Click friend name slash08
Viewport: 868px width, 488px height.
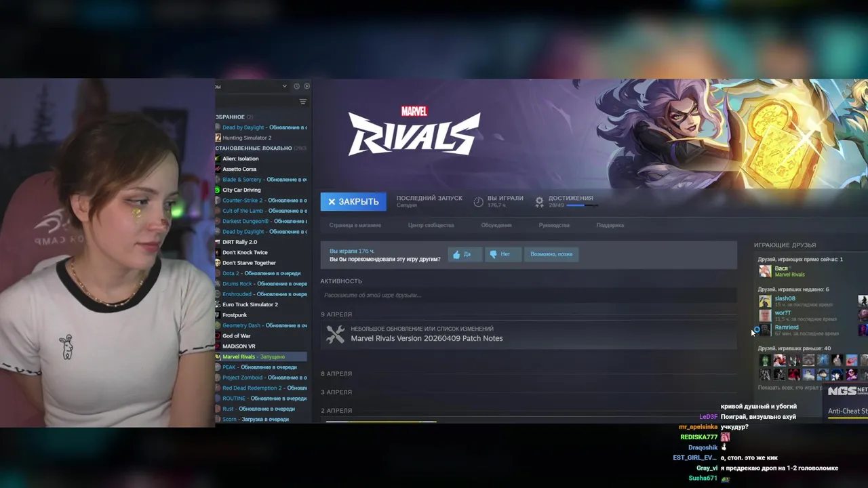(x=785, y=298)
